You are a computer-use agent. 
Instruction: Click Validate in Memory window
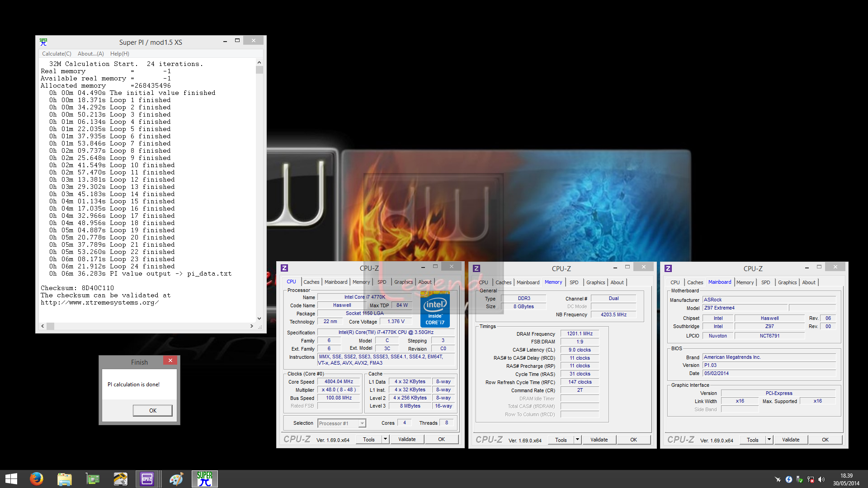pos(599,440)
